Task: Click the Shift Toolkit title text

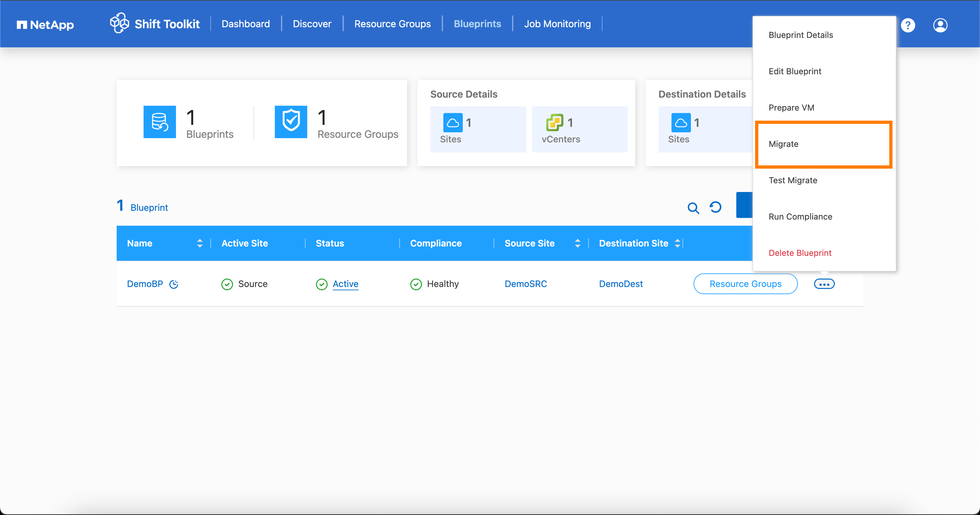Action: (167, 24)
